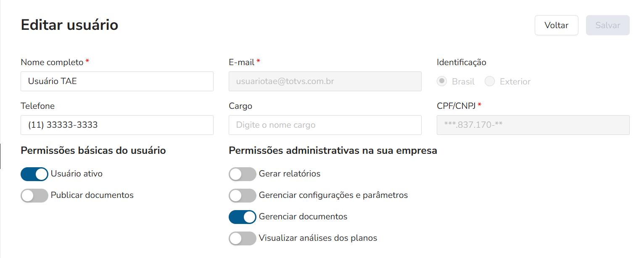Viewport: 644px width, 258px height.
Task: Click the Salvar button
Action: point(607,25)
